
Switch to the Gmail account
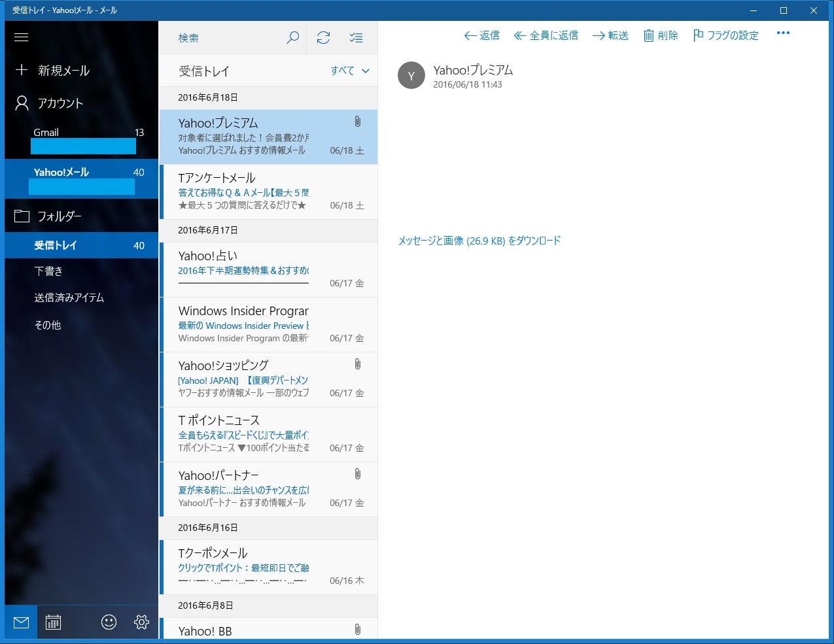click(x=81, y=139)
